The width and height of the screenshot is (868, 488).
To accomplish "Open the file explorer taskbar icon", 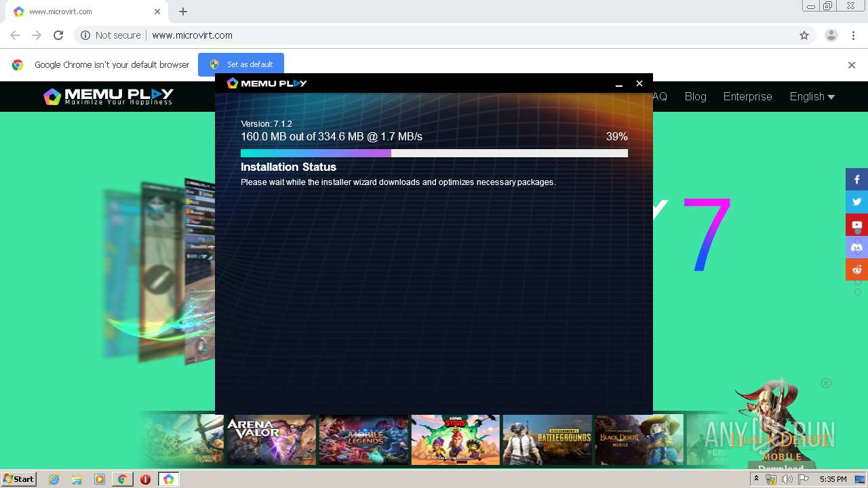I will 77,479.
